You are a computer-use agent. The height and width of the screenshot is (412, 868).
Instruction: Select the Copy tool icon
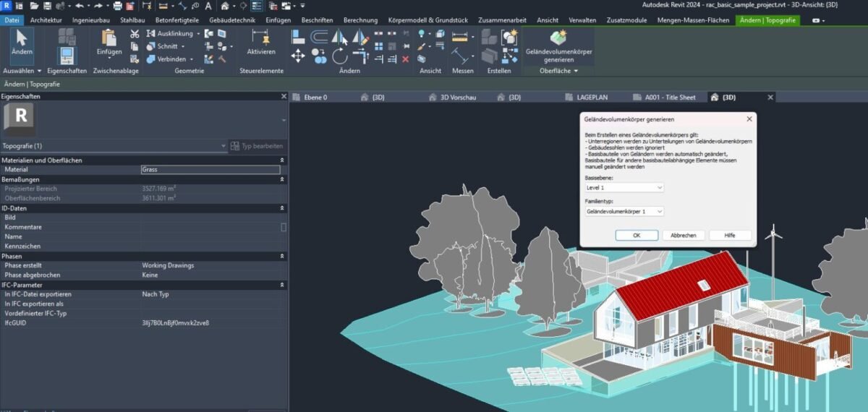(319, 55)
